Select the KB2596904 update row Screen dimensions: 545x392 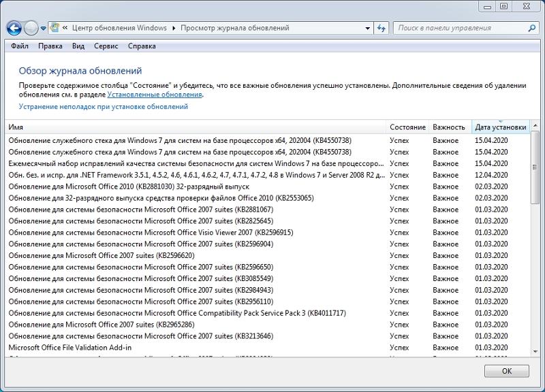[x=267, y=244]
